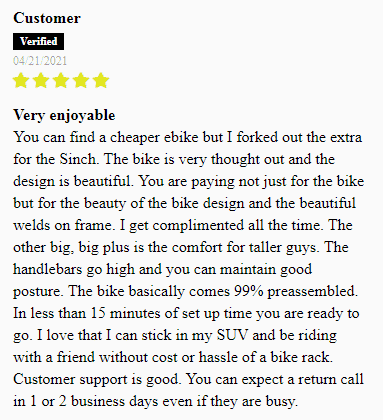383x420 pixels.
Task: Click the fourth yellow rating star
Action: 81,80
